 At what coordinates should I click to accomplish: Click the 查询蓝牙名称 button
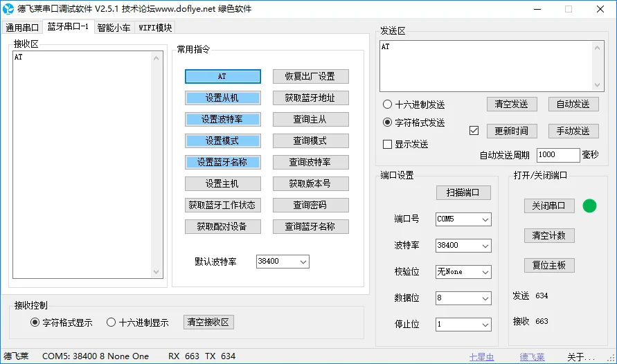pyautogui.click(x=310, y=226)
